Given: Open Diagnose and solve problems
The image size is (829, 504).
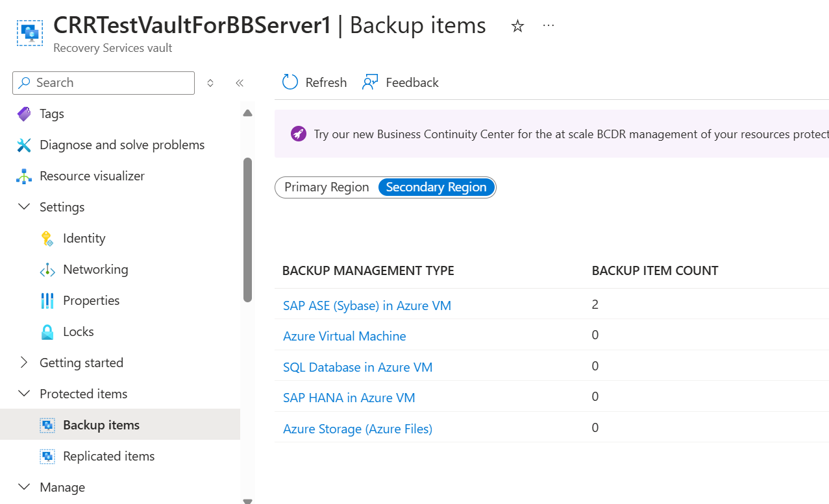Looking at the screenshot, I should tap(121, 145).
